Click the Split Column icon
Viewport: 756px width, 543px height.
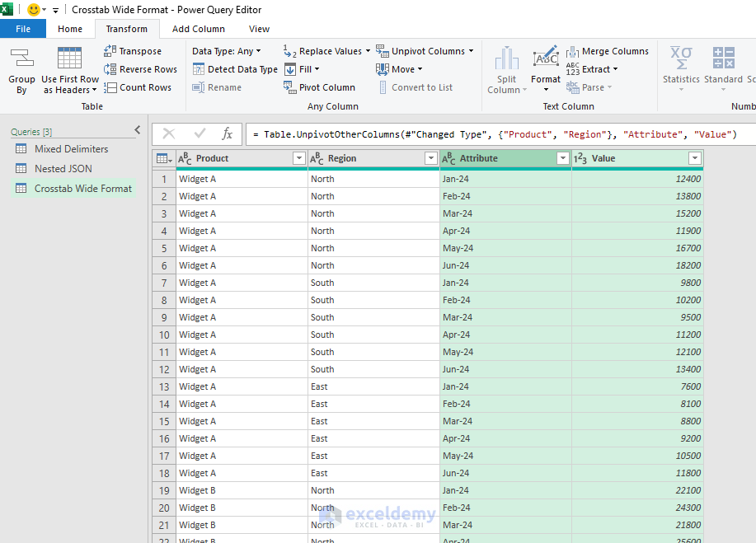click(x=507, y=59)
